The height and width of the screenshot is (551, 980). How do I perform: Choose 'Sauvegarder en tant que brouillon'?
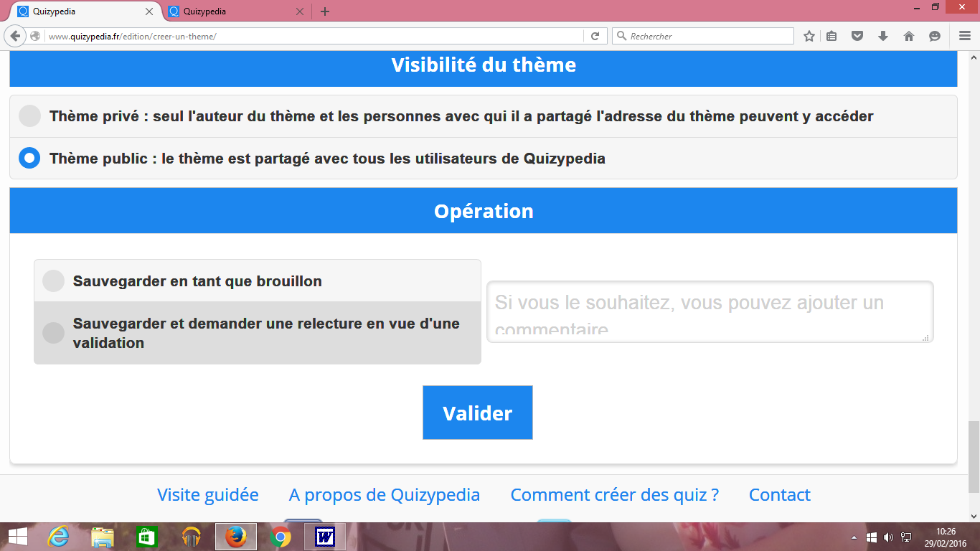pos(54,281)
